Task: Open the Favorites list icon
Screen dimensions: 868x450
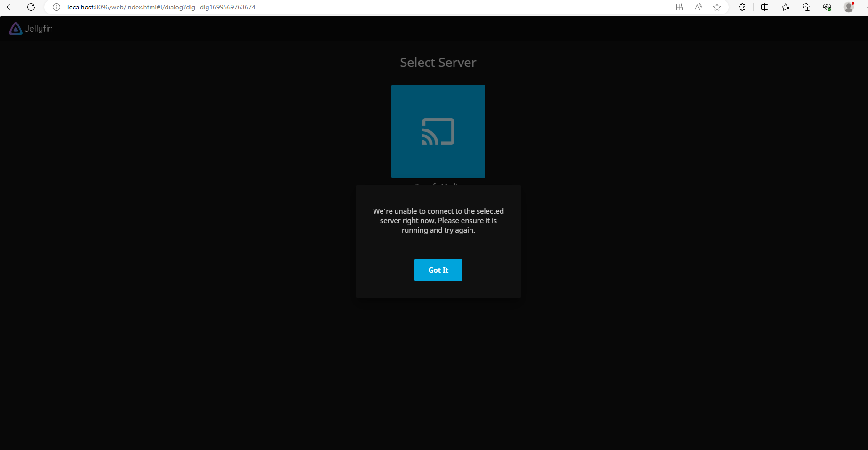Action: click(786, 7)
